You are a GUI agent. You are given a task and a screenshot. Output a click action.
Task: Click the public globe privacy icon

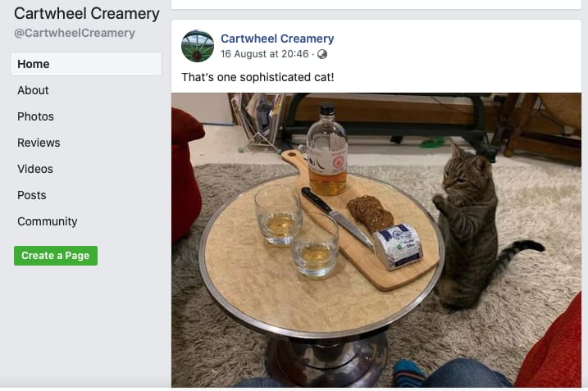[x=322, y=54]
